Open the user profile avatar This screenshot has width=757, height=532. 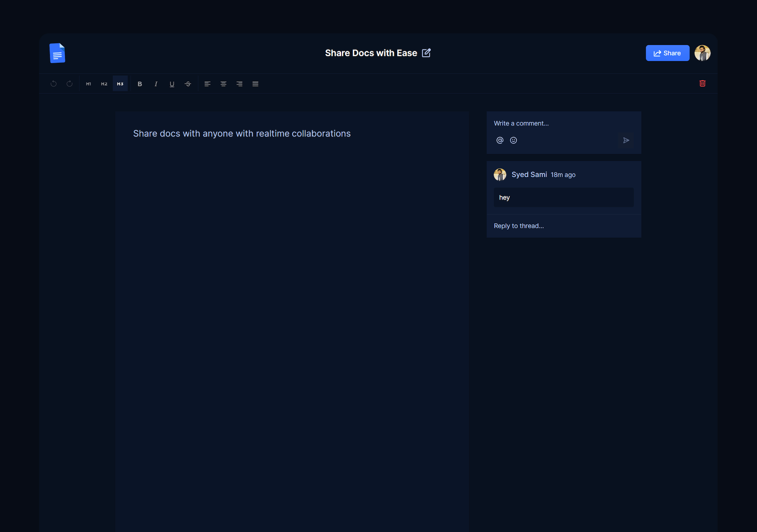pos(702,53)
